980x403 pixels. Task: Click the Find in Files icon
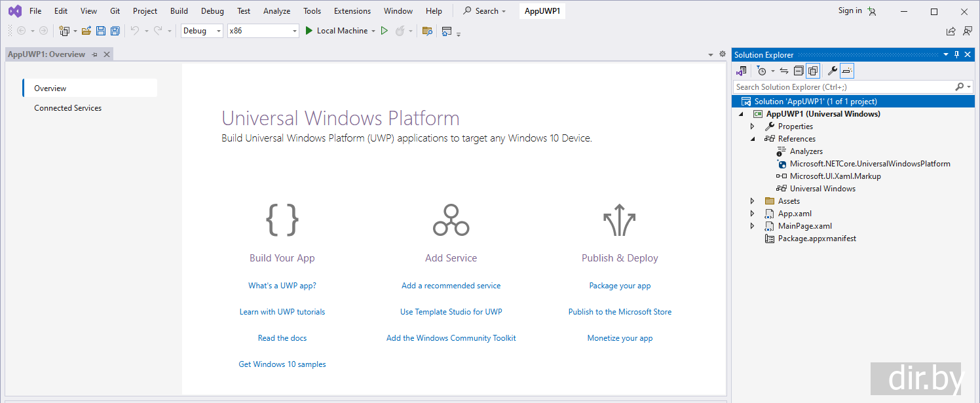(x=427, y=31)
